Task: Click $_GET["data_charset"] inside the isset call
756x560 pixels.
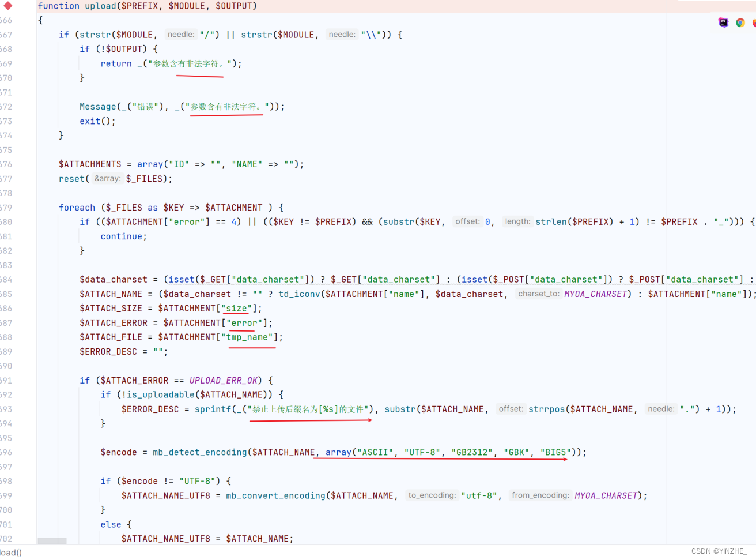Action: point(255,280)
